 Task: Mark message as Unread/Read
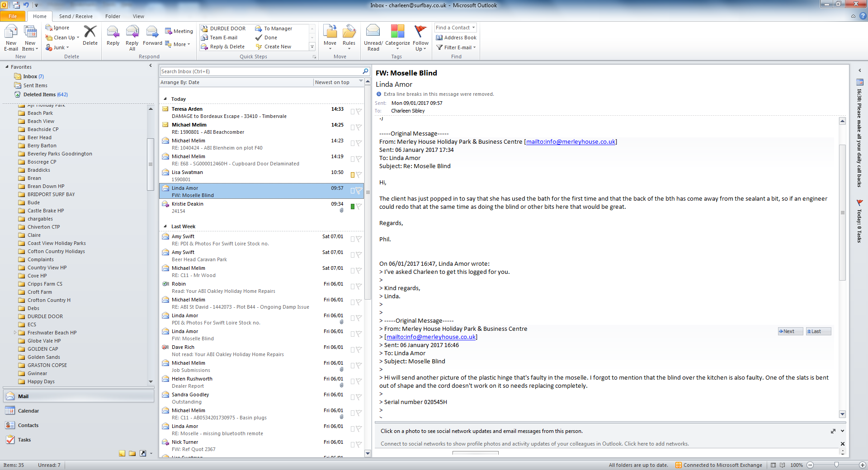point(373,38)
